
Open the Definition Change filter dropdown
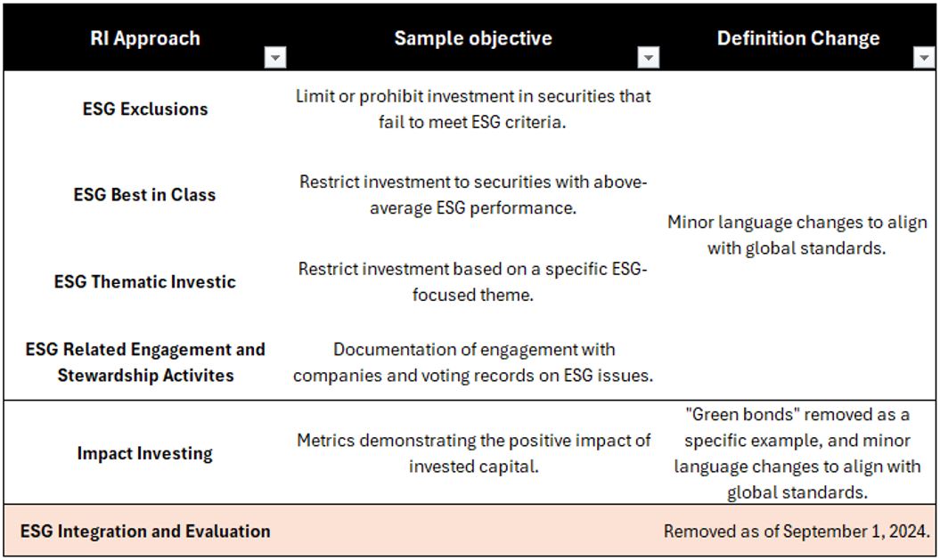923,58
